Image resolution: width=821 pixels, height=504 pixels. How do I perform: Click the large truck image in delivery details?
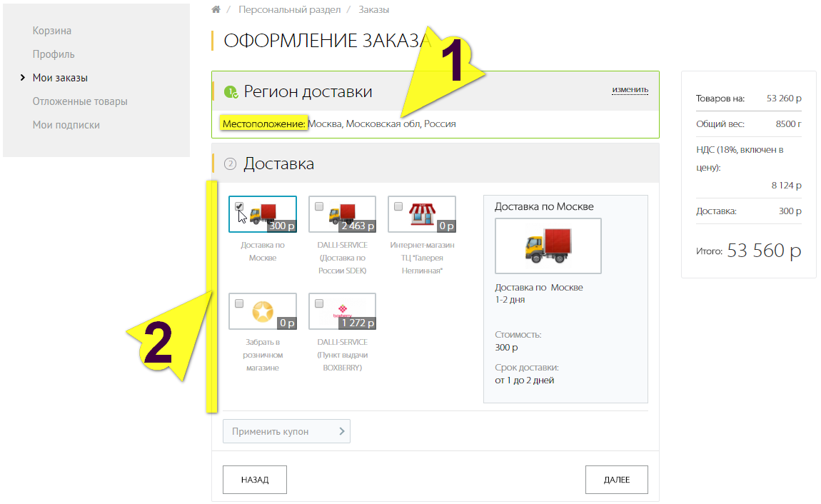(x=548, y=246)
